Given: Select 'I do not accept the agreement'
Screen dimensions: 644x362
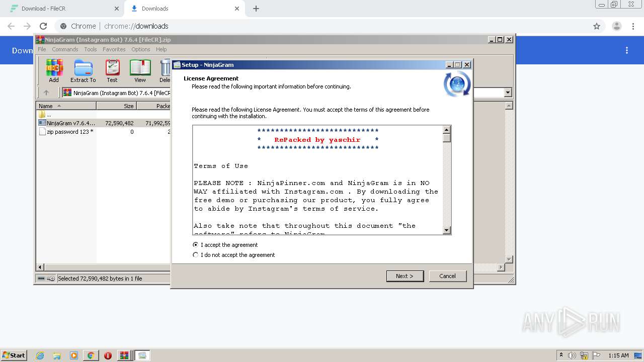Looking at the screenshot, I should [234, 255].
